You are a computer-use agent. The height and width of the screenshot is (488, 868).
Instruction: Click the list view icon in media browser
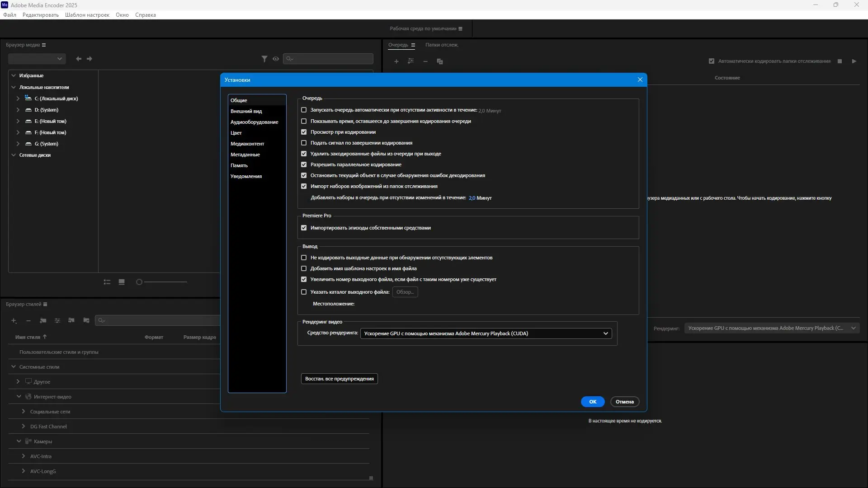[x=107, y=282]
